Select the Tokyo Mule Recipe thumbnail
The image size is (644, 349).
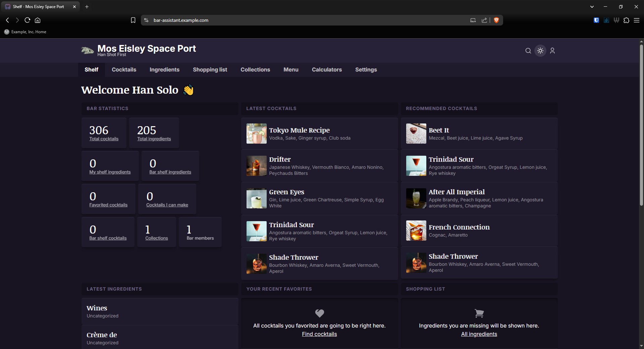256,134
